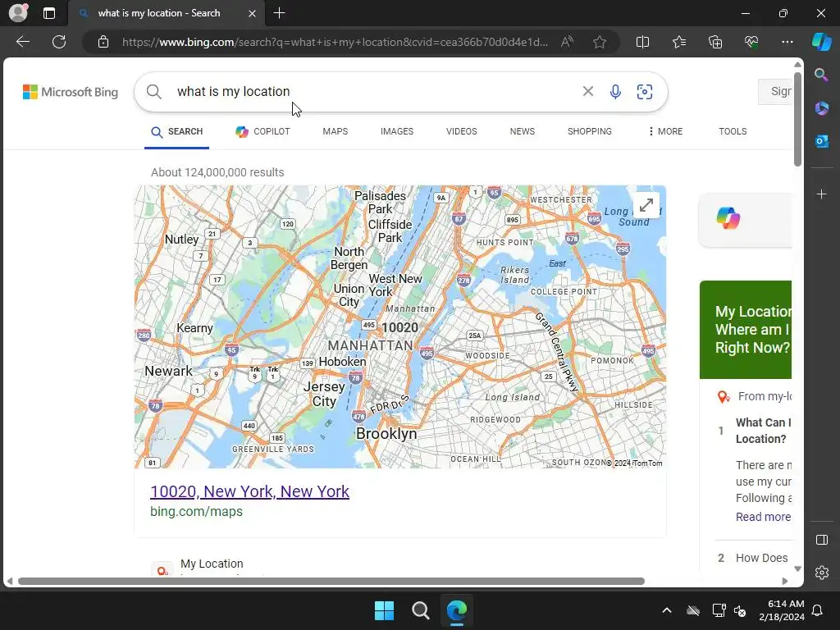Click the muted volume tray icon
This screenshot has width=840, height=630.
pos(740,610)
